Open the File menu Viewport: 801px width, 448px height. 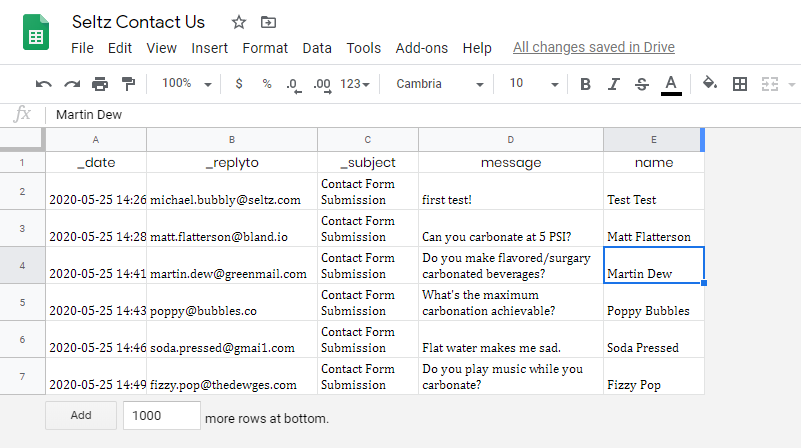82,48
